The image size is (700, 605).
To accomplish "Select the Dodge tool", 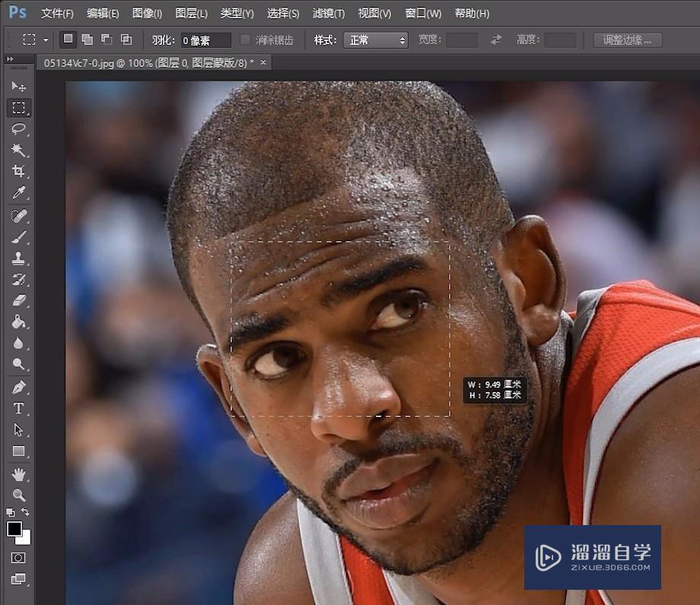I will pyautogui.click(x=18, y=364).
